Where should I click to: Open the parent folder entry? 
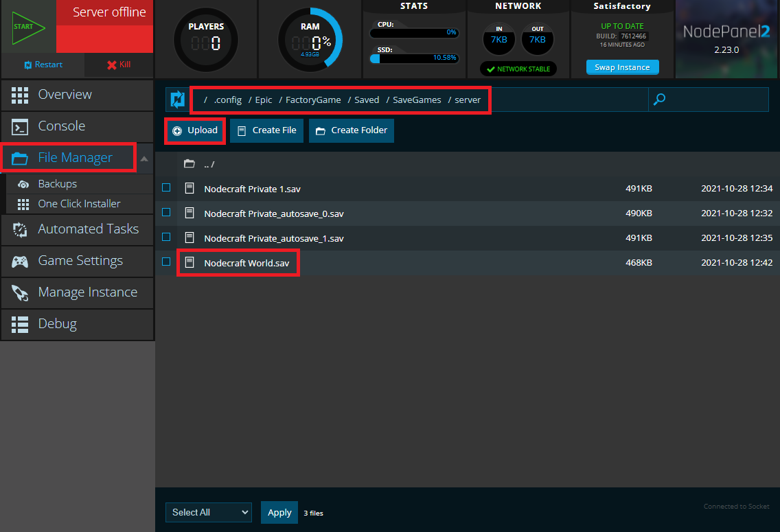(203, 163)
